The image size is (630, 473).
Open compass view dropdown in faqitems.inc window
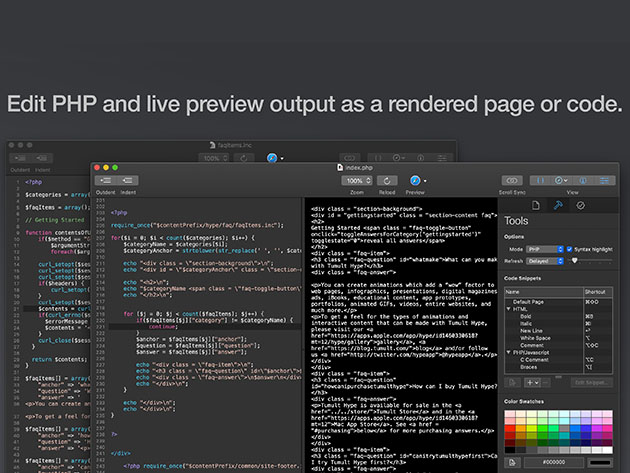[399, 158]
